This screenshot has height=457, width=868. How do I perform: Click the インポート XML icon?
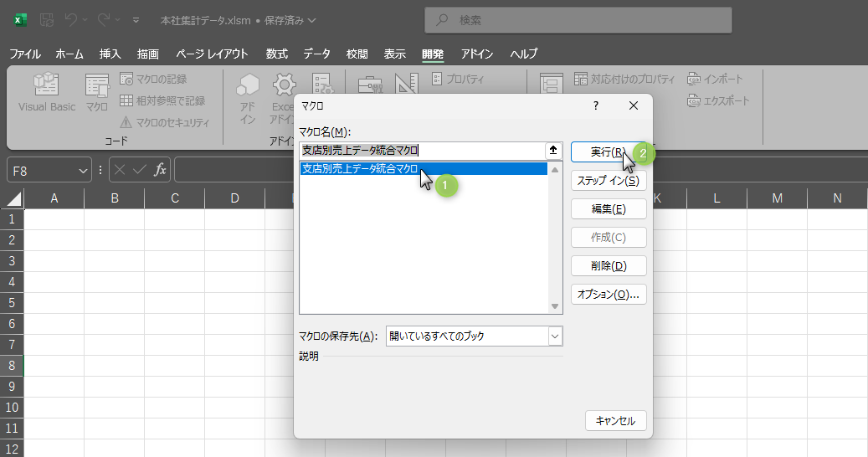coord(694,80)
